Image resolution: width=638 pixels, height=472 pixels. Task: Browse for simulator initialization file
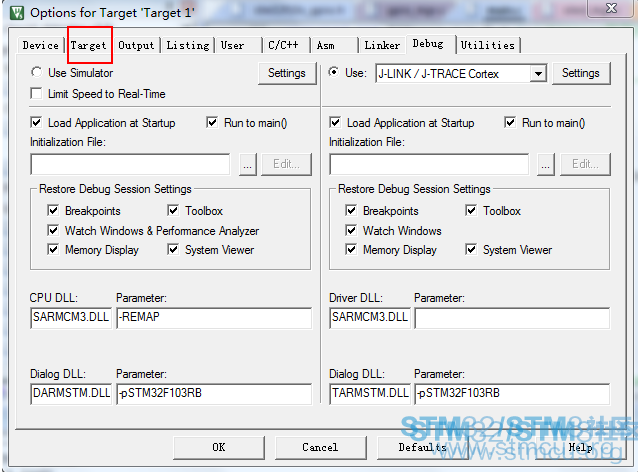pos(247,164)
